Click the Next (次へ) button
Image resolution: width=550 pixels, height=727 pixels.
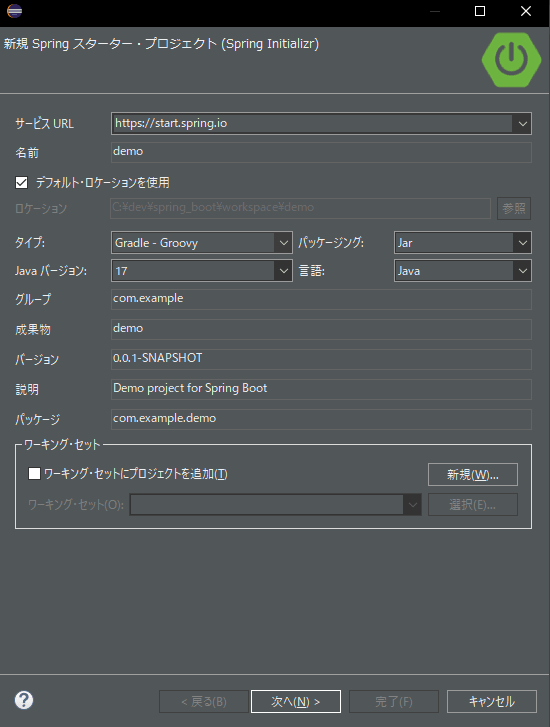pos(296,701)
